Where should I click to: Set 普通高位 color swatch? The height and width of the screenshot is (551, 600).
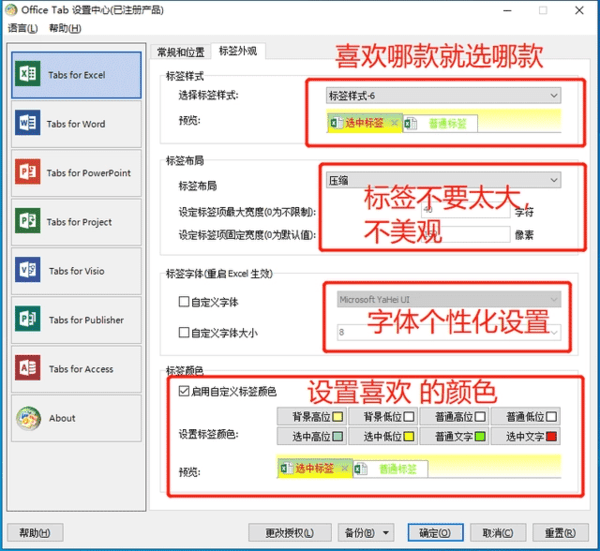[x=480, y=417]
